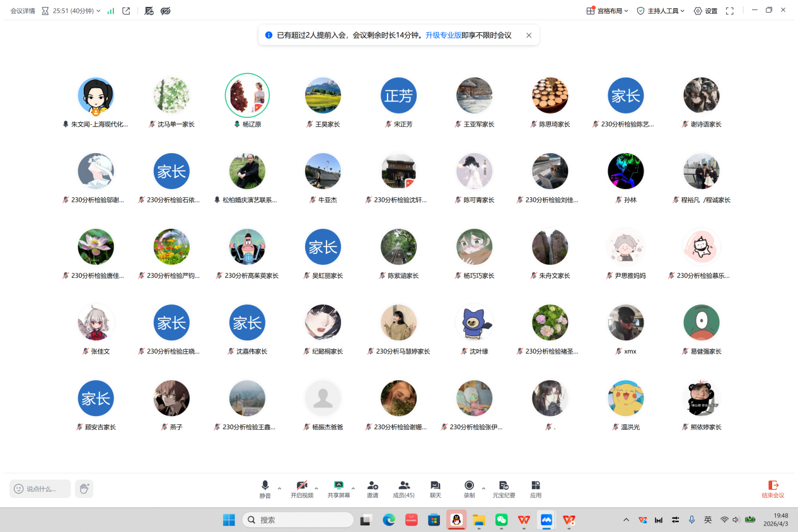Click the raise hand icon
Screen dimensions: 798x532
tap(84, 489)
